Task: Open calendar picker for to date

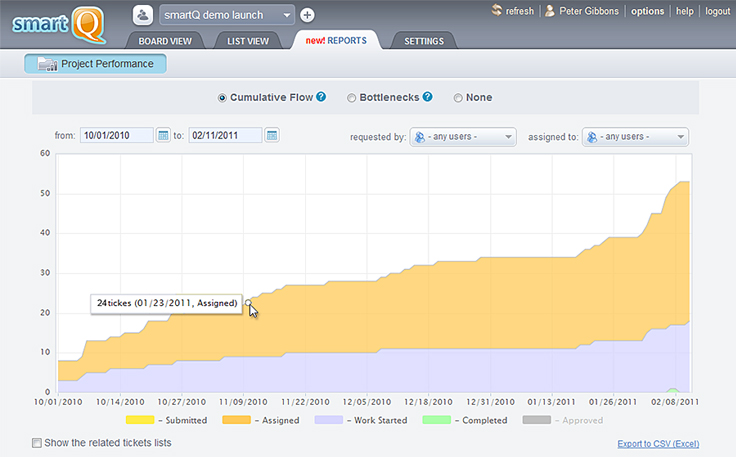Action: point(272,135)
